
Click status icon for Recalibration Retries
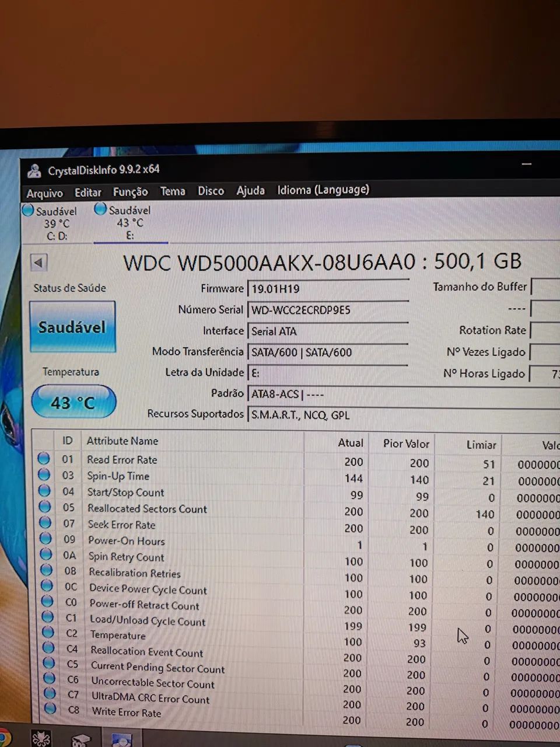point(47,570)
